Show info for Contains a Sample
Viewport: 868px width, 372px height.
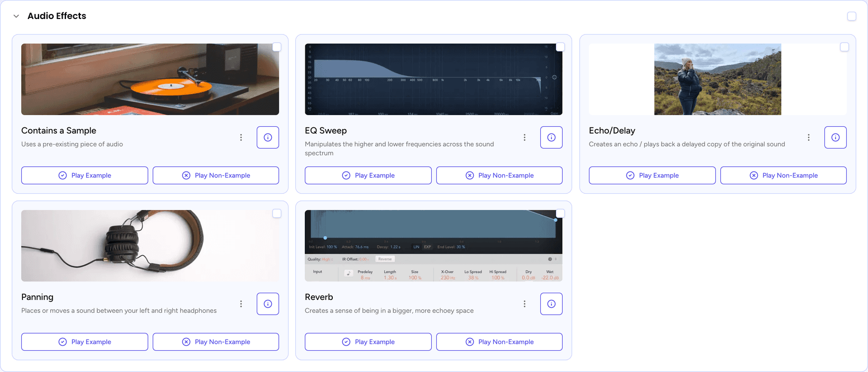268,137
